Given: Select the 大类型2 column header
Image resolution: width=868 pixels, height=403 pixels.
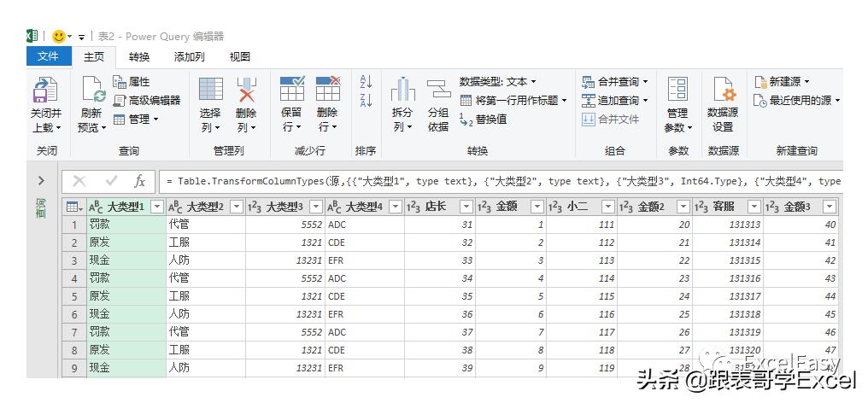Looking at the screenshot, I should 205,207.
